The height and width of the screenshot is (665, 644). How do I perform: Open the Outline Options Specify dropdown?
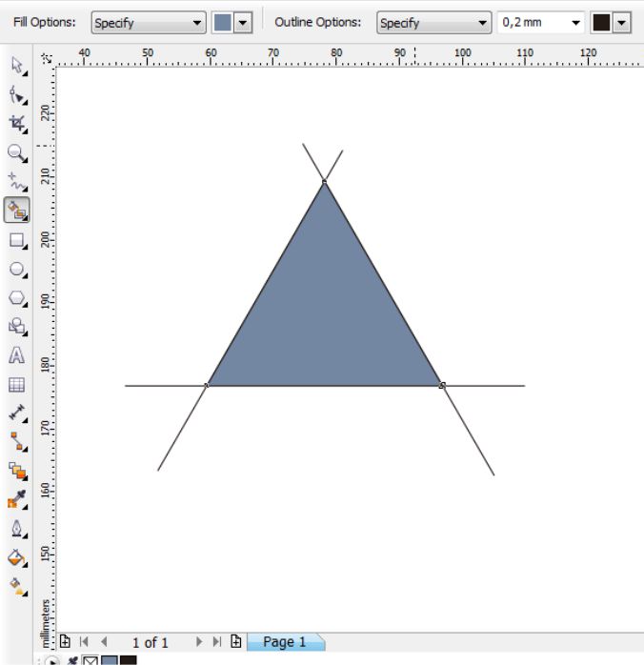coord(433,23)
